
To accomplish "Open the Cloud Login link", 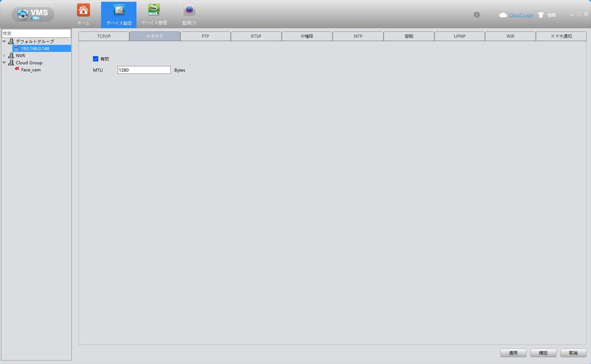I will tap(521, 15).
